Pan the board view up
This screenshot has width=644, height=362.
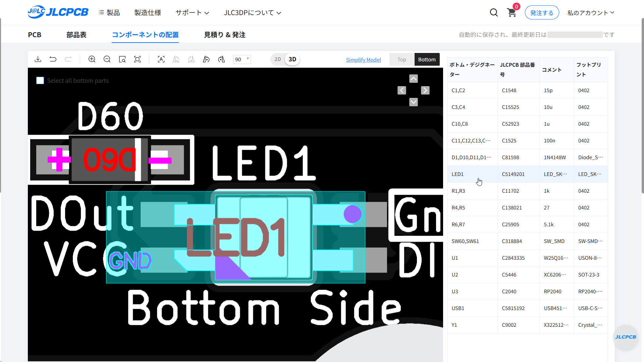coord(414,79)
